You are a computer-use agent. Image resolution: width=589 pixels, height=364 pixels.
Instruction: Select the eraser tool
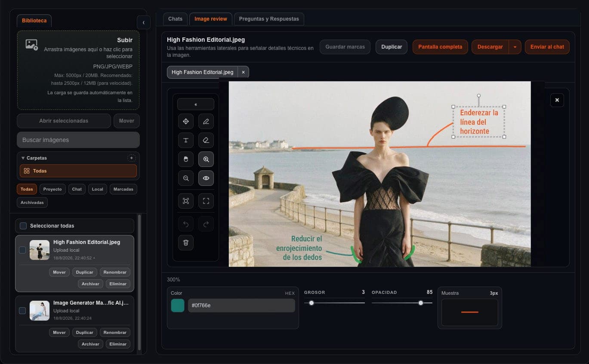coord(206,140)
